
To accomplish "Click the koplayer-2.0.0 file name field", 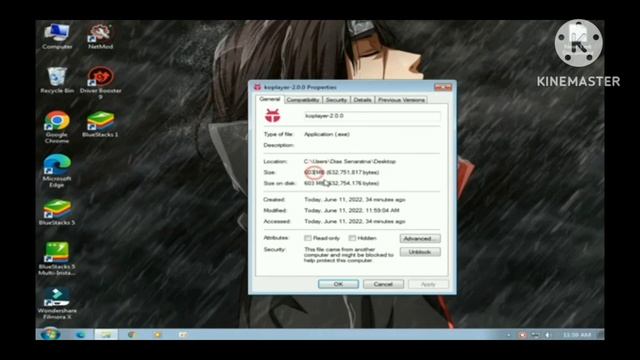I will (372, 116).
